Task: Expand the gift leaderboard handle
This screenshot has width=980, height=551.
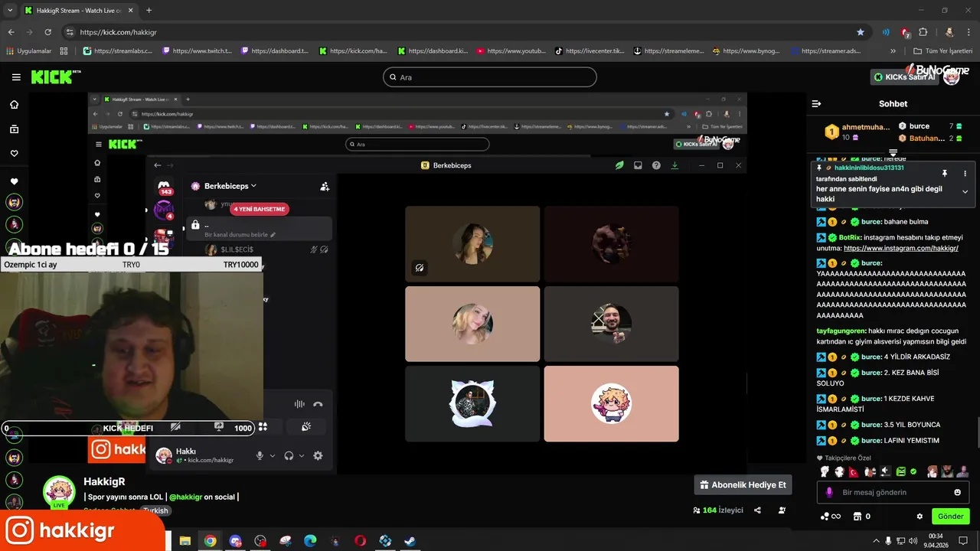Action: click(x=893, y=152)
